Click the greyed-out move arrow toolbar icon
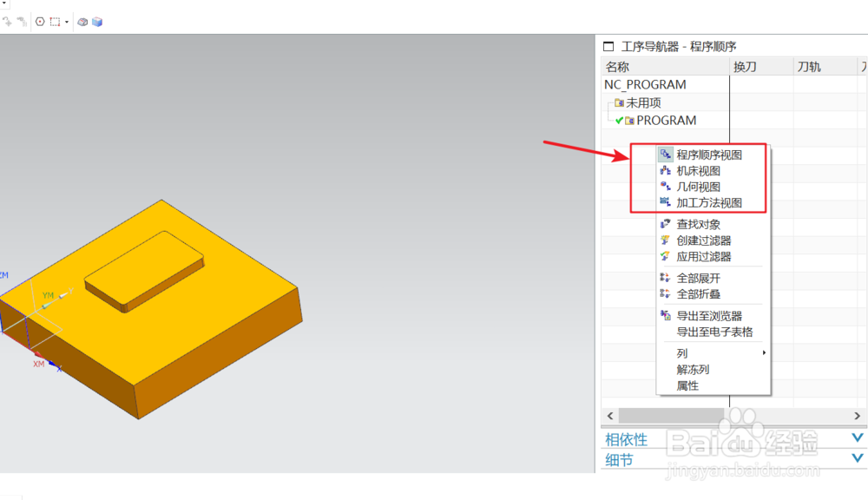868x500 pixels. (7, 22)
